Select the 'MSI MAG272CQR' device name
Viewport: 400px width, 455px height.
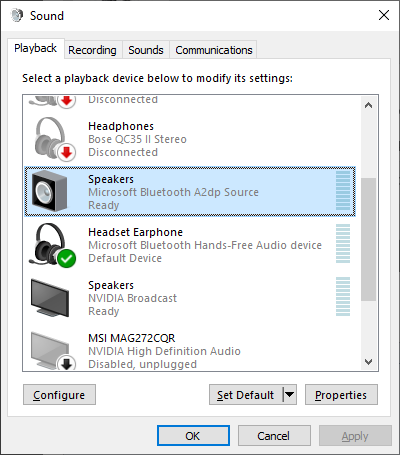tap(131, 338)
